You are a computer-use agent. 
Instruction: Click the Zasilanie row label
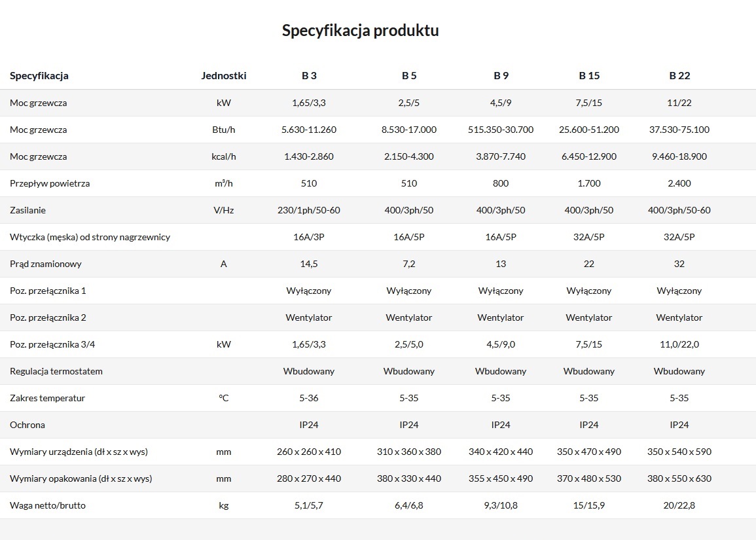(27, 210)
